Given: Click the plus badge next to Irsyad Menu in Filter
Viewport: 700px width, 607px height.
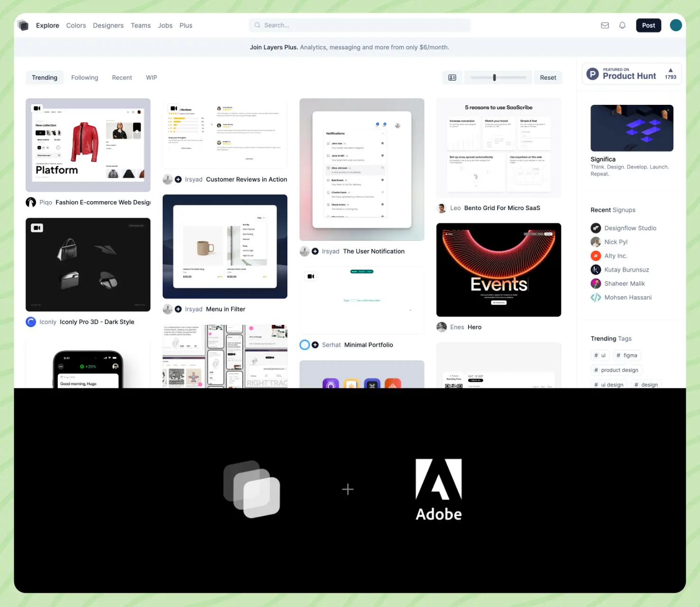Looking at the screenshot, I should click(178, 309).
